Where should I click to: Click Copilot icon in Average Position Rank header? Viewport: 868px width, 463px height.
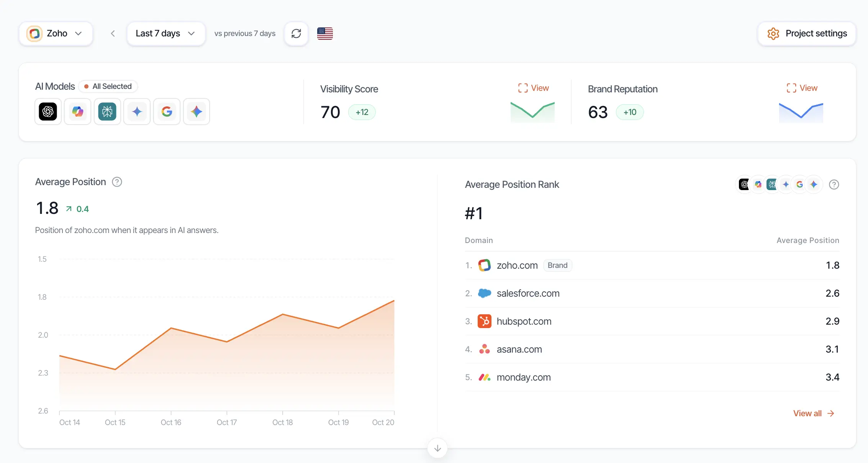point(758,185)
